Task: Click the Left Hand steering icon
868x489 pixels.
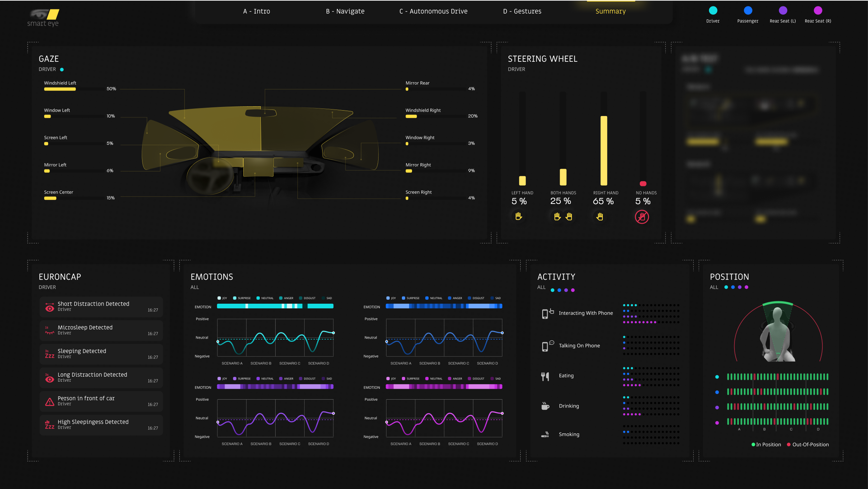Action: click(x=518, y=216)
